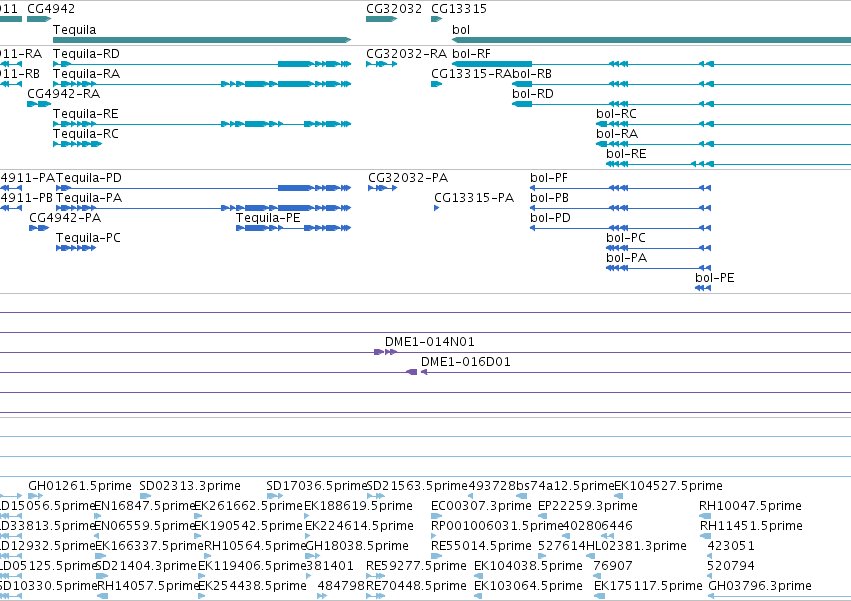Click the EK190542.5prime EST label
The width and height of the screenshot is (851, 601).
(x=249, y=526)
